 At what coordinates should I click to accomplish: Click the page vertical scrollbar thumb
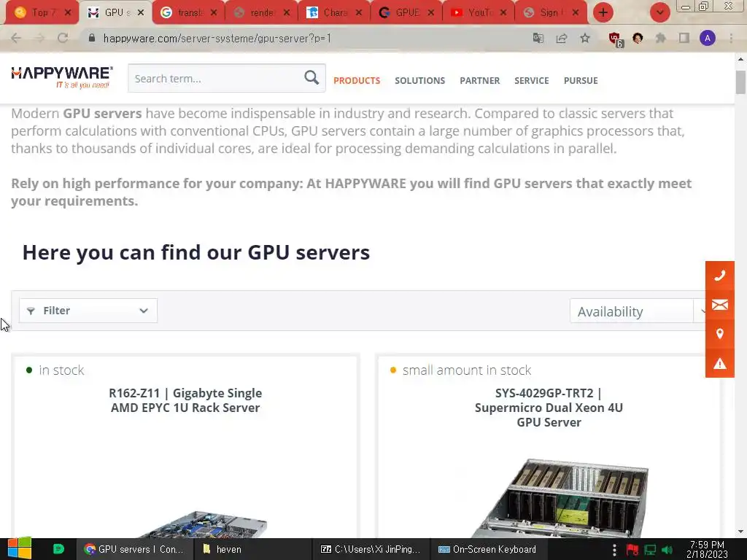(x=740, y=82)
